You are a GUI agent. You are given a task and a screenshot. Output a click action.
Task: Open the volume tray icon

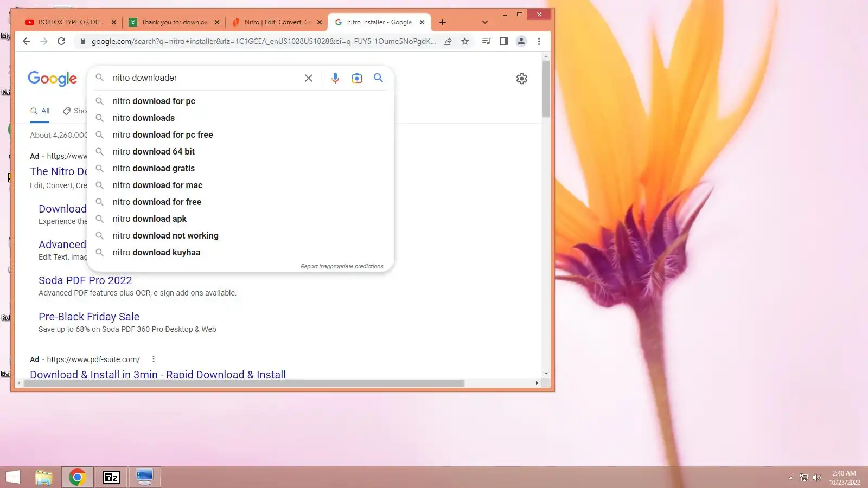(817, 478)
